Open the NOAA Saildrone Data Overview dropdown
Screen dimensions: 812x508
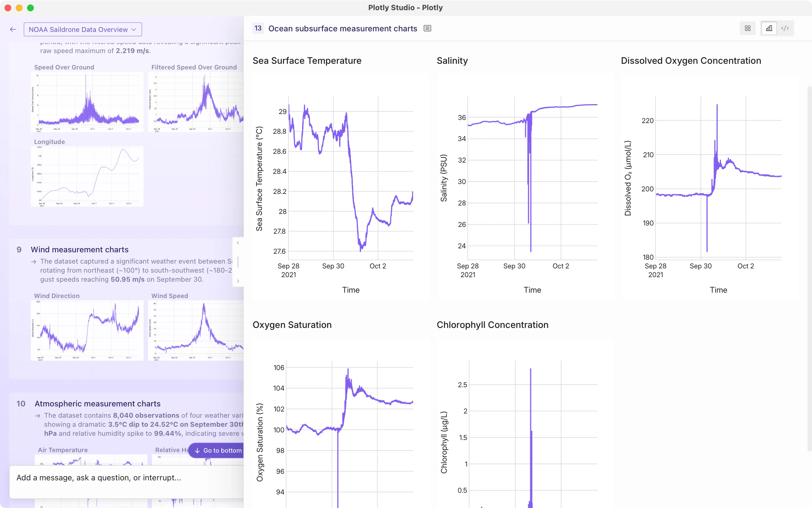83,29
